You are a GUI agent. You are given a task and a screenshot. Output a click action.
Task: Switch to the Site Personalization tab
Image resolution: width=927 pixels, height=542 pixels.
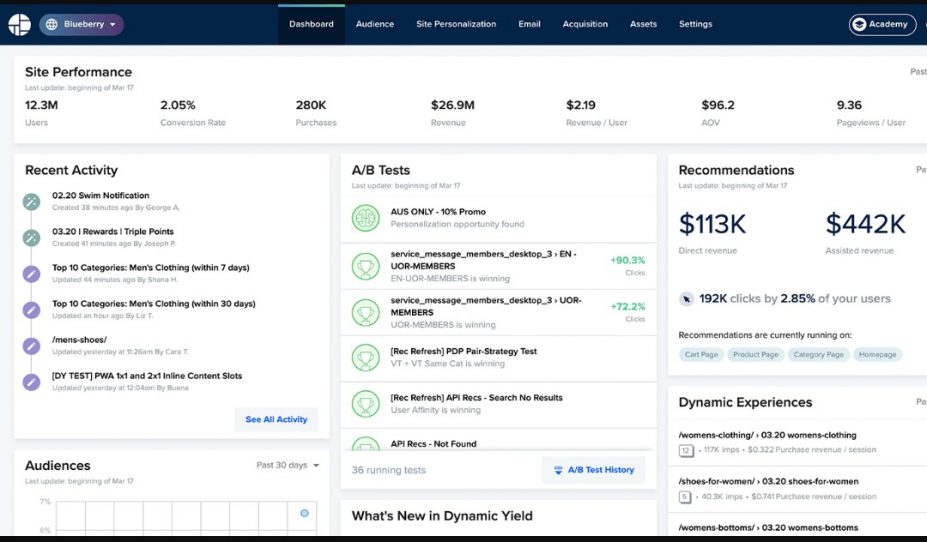[x=456, y=24]
